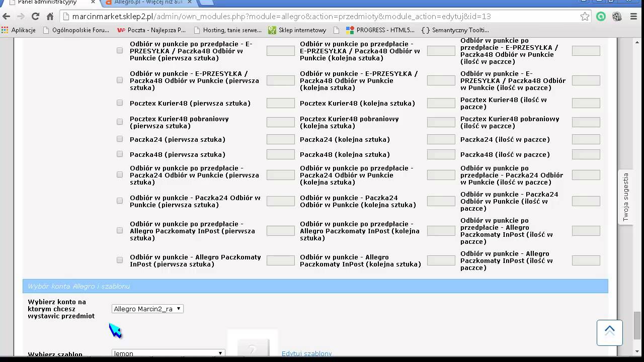The height and width of the screenshot is (362, 644).
Task: Open the green circular extension icon
Action: [601, 17]
